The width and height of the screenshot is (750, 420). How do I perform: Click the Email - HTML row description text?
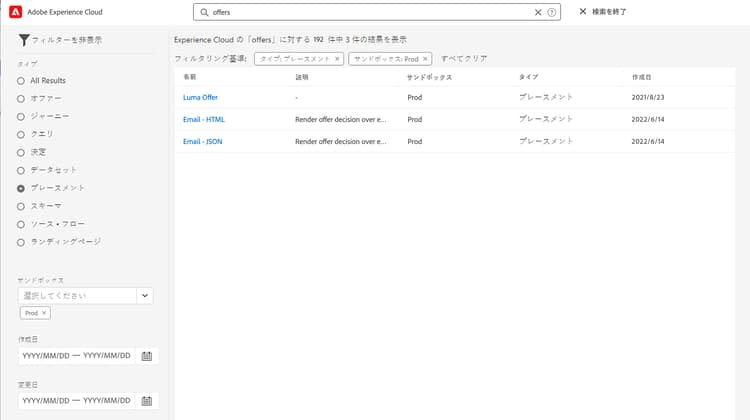[341, 119]
